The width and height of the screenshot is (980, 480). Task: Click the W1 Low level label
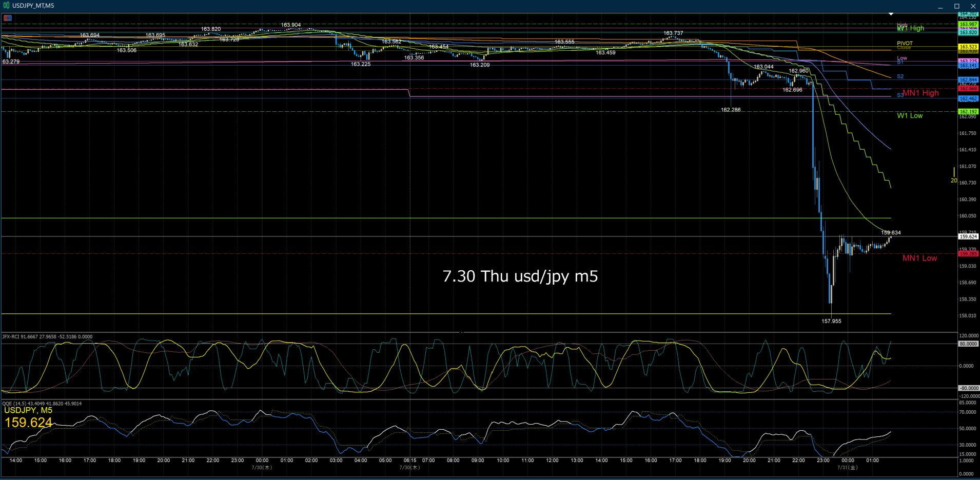(x=910, y=115)
